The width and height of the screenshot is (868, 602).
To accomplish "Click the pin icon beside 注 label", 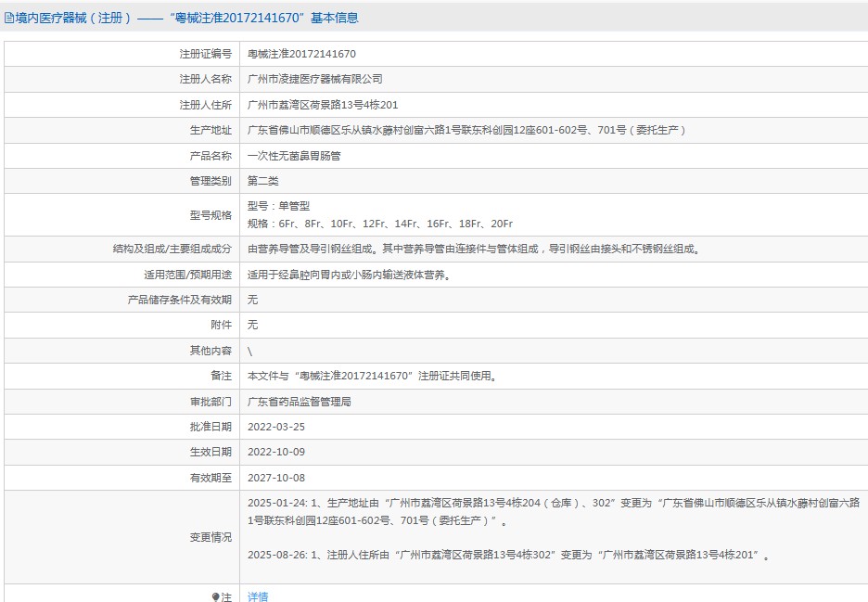I will [x=216, y=597].
